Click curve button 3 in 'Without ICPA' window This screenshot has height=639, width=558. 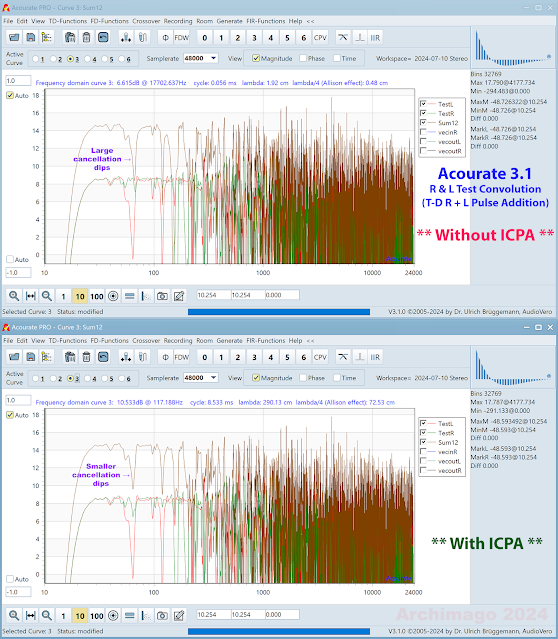(254, 37)
